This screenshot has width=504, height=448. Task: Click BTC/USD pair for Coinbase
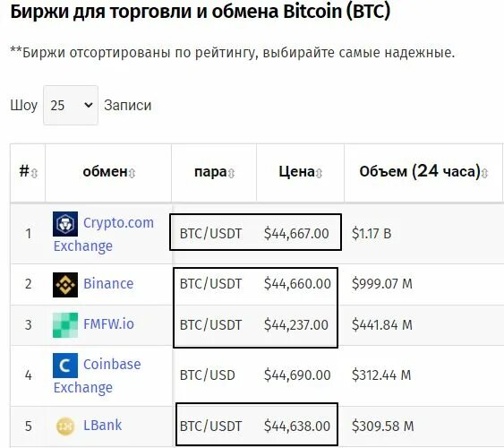[x=208, y=375]
